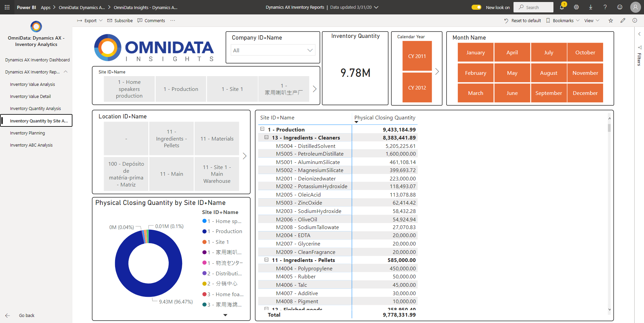Open the Bookmarks dropdown

click(563, 20)
